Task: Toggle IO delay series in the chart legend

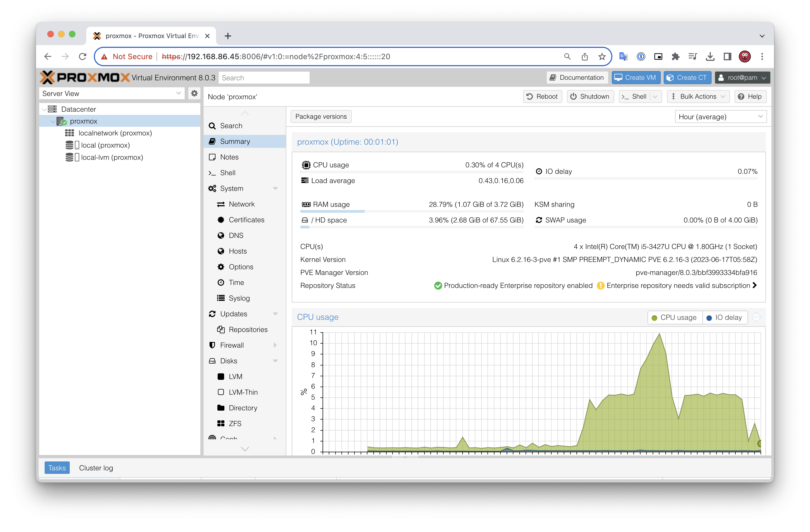Action: coord(725,317)
